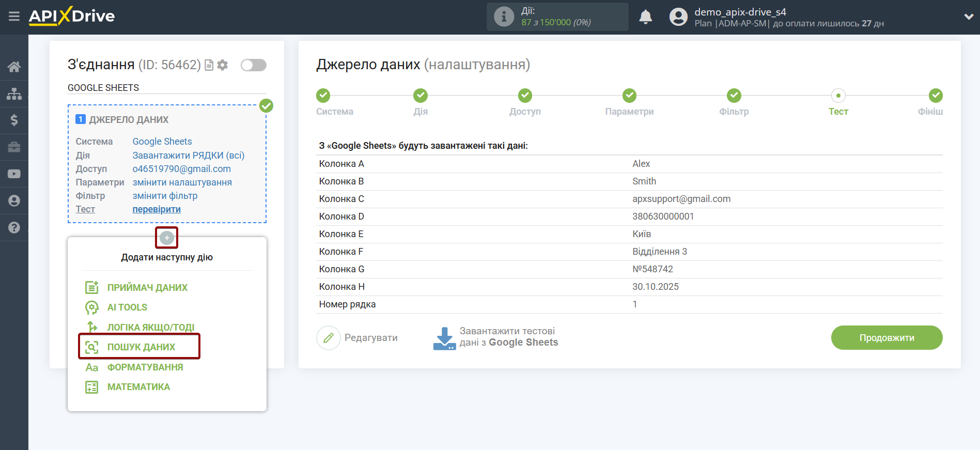Open the home icon in sidebar
Screen dimensions: 980x450
coord(14,67)
